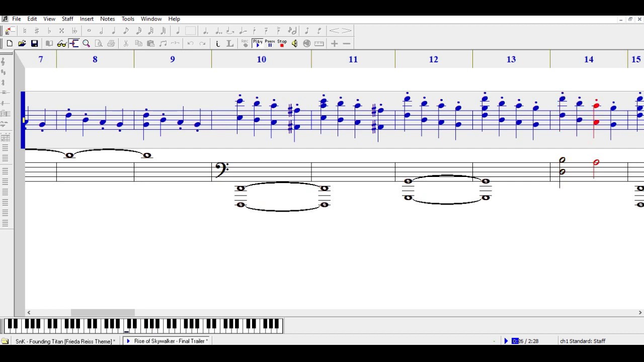The height and width of the screenshot is (362, 644).
Task: Toggle double sharp accidental
Action: (61, 31)
